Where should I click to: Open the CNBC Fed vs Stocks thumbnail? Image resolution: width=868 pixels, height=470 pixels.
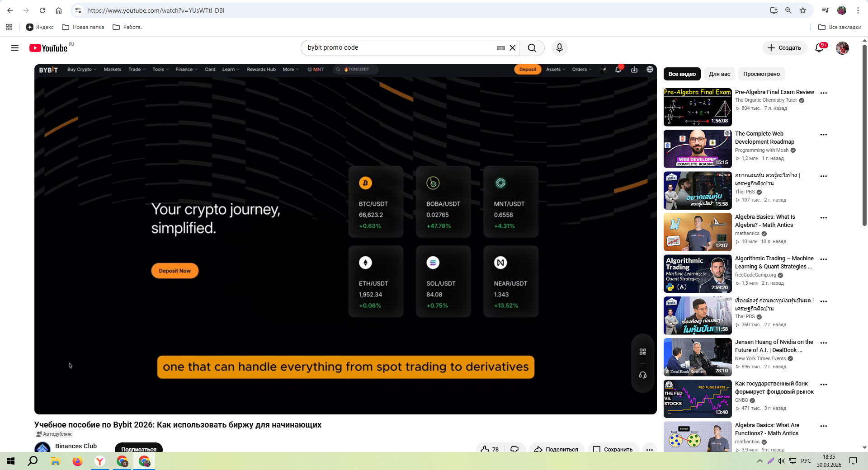coord(698,399)
